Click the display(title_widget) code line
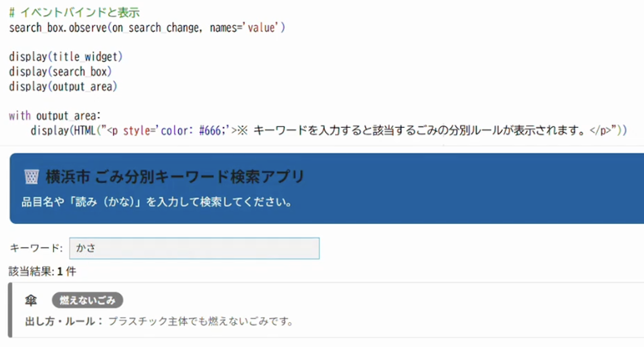The width and height of the screenshot is (644, 347). (x=66, y=56)
